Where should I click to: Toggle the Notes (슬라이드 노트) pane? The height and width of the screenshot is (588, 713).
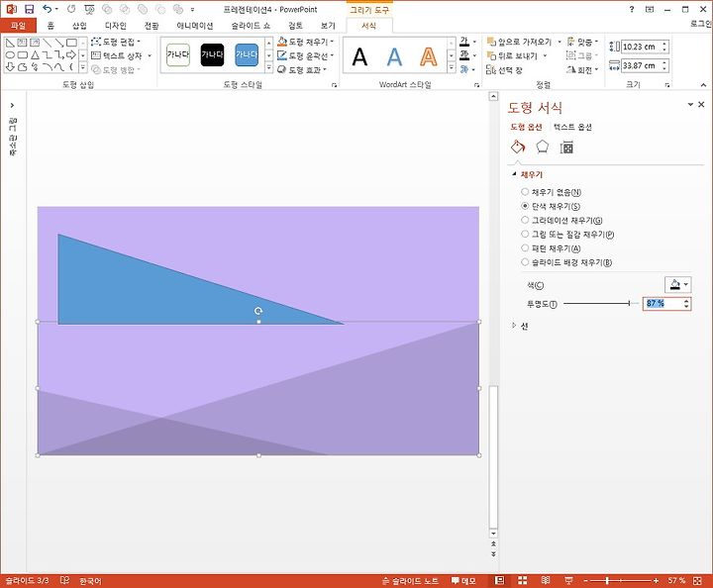coord(410,580)
